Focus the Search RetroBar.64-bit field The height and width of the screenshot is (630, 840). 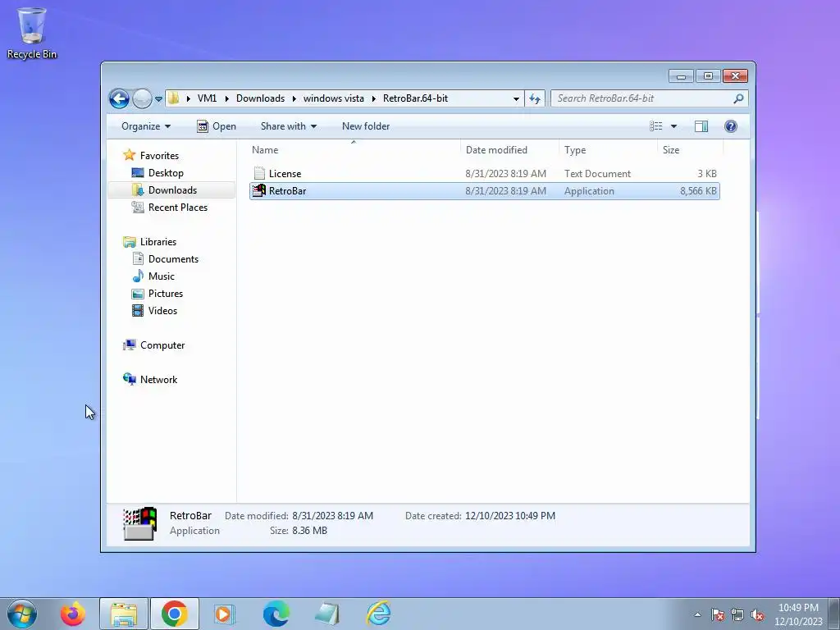point(649,98)
